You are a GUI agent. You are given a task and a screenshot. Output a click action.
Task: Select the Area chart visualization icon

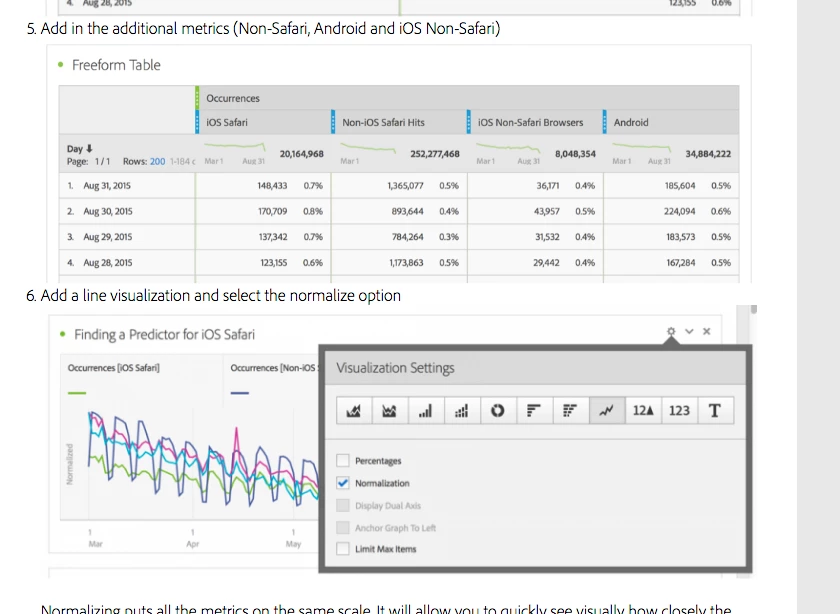point(354,411)
